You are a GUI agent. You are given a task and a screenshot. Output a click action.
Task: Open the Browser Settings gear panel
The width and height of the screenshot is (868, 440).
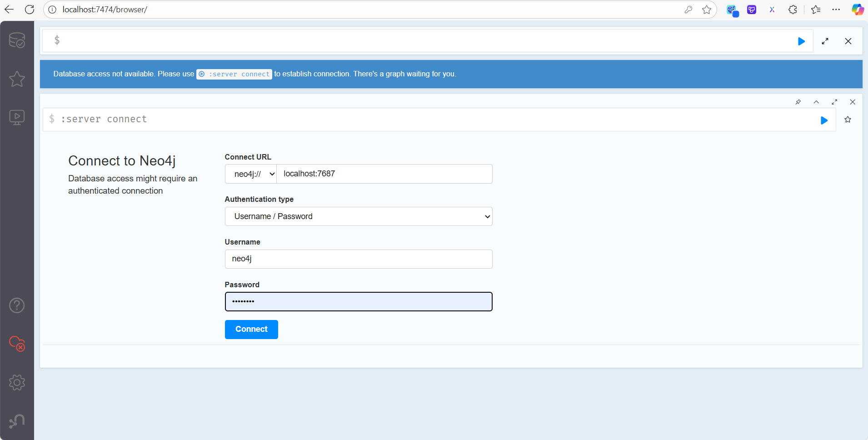[x=17, y=382]
